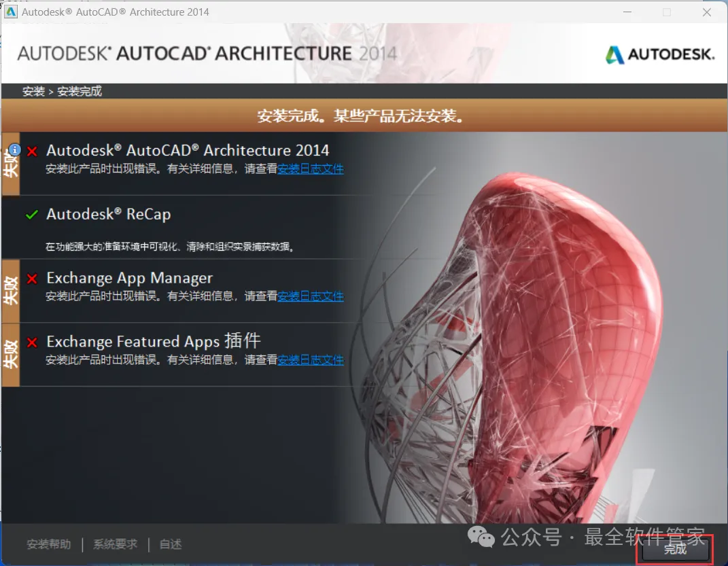Image resolution: width=728 pixels, height=566 pixels.
Task: Click the red X icon beside Exchange Featured Apps
Action: pos(32,343)
